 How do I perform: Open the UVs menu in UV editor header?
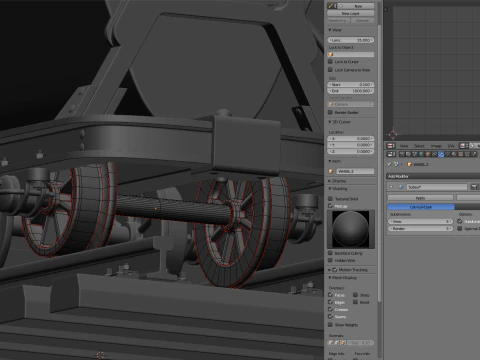pyautogui.click(x=451, y=146)
